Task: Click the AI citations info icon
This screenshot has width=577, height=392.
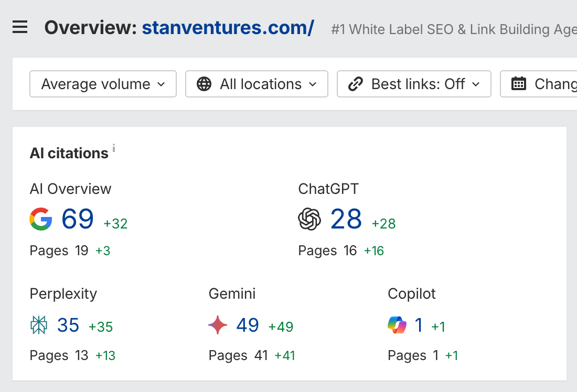Action: [114, 148]
